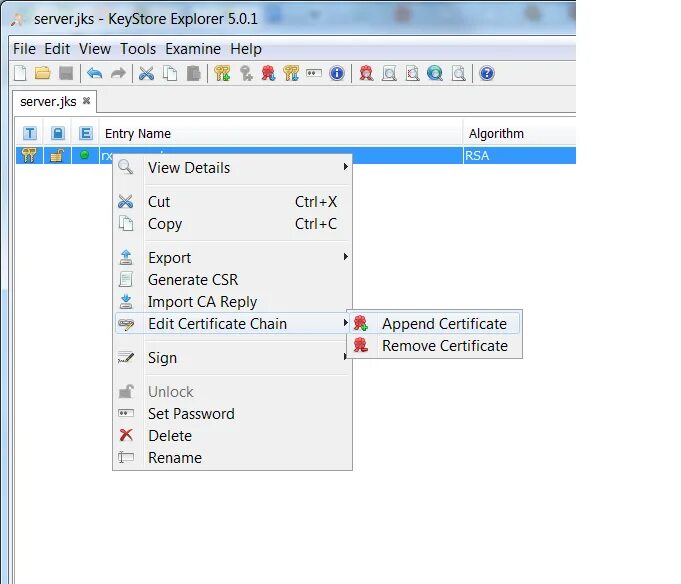
Task: Click the Open keystore folder icon
Action: (43, 73)
